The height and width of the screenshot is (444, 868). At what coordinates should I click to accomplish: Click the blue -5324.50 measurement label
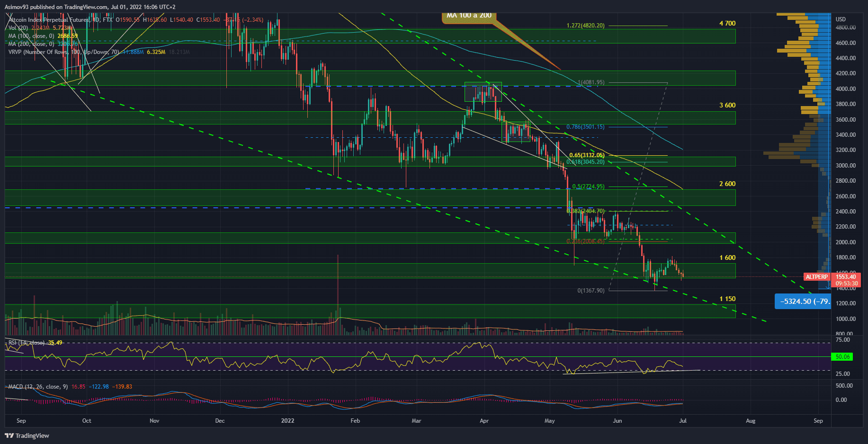tap(803, 302)
